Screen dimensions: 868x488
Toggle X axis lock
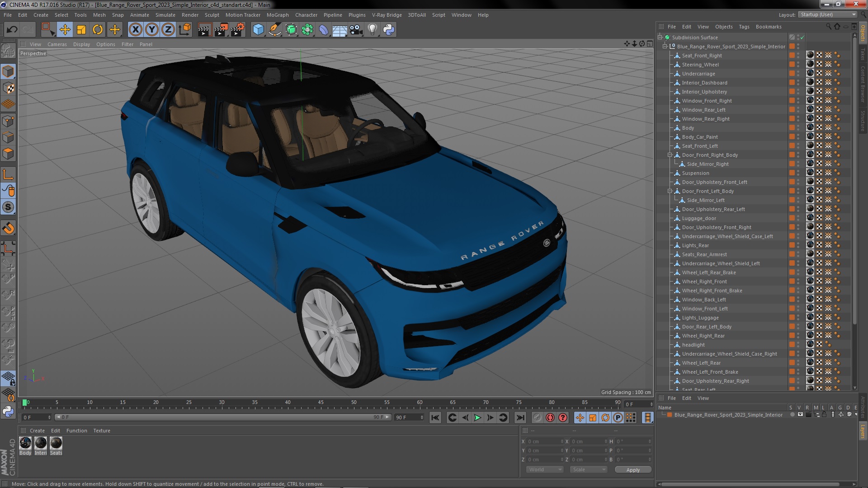[135, 30]
